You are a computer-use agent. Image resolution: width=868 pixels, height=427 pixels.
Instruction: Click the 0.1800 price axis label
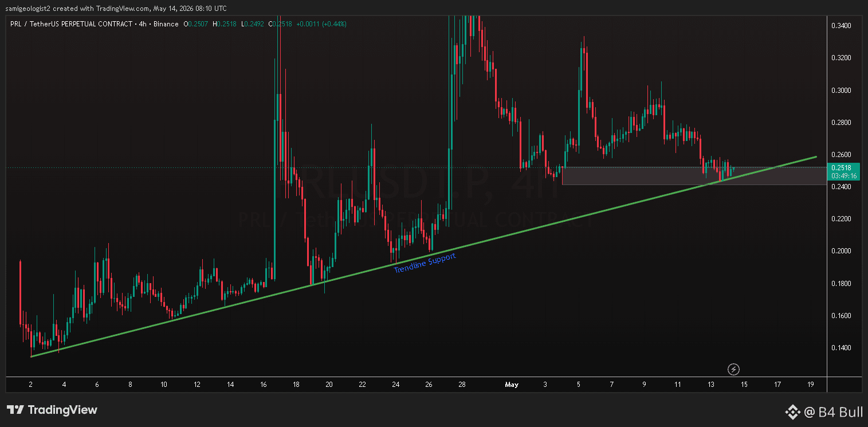840,284
